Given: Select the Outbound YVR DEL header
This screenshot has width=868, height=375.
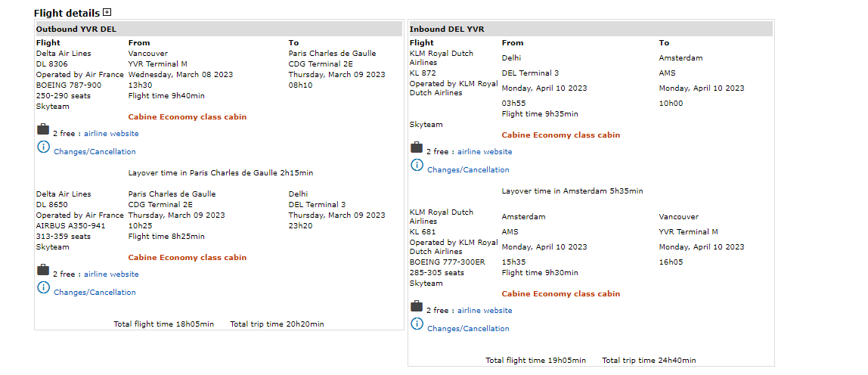Looking at the screenshot, I should click(x=76, y=29).
